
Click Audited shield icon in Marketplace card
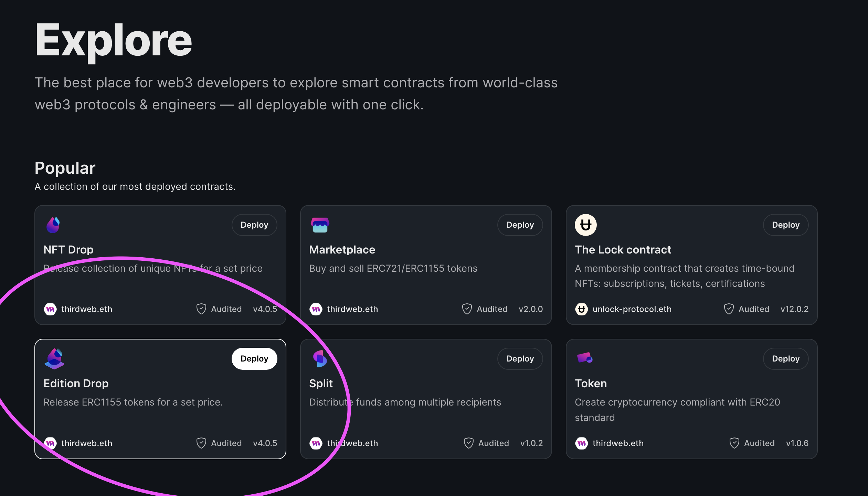coord(467,309)
